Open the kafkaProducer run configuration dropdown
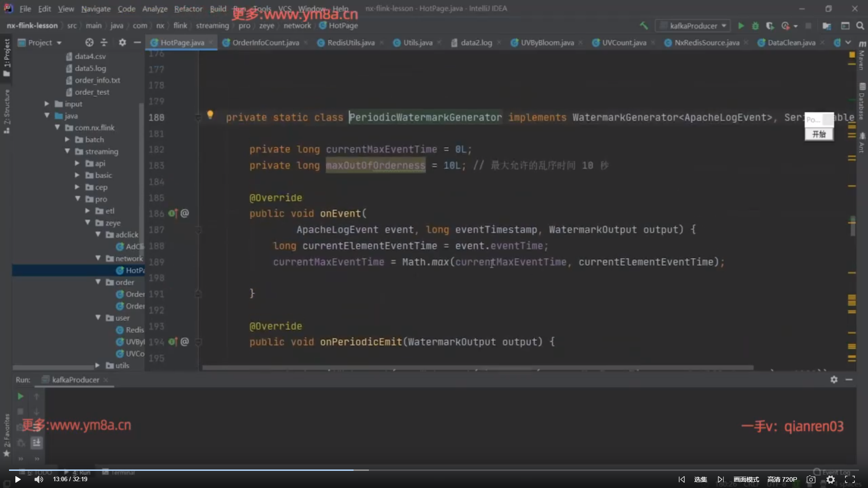 693,26
